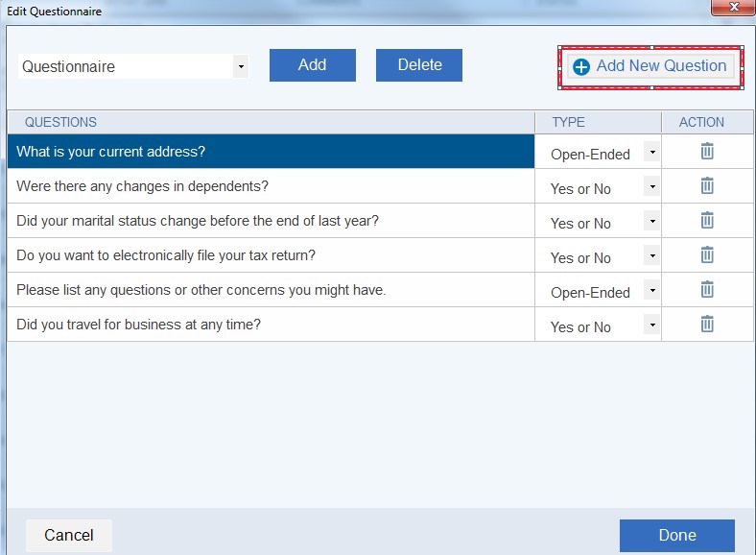Image resolution: width=756 pixels, height=555 pixels.
Task: Click trash icon for travel for business question
Action: (707, 324)
